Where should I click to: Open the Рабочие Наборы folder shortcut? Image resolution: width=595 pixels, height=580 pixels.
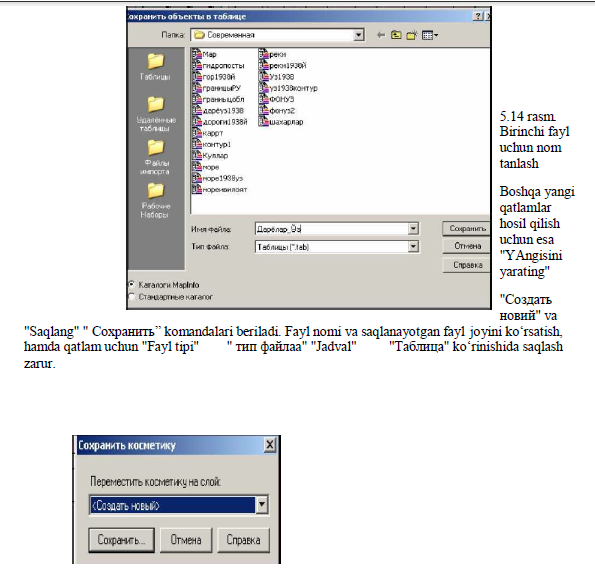155,200
